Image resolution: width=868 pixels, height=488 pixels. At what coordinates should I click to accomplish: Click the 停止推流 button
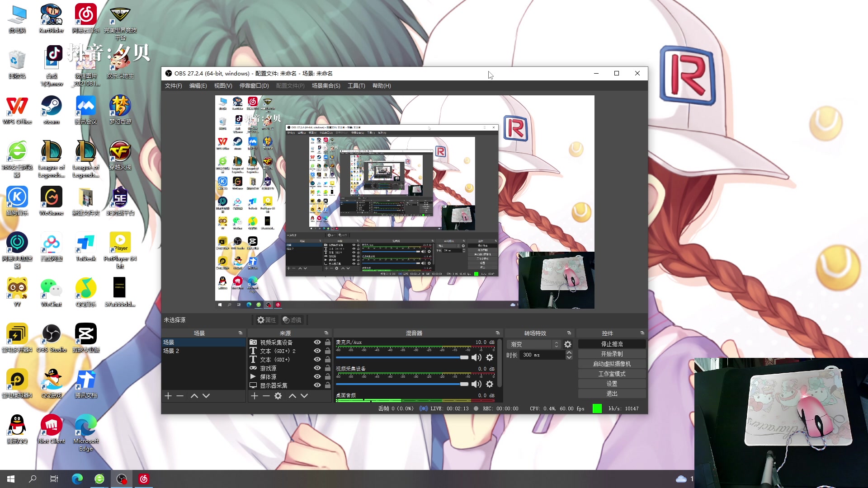612,344
